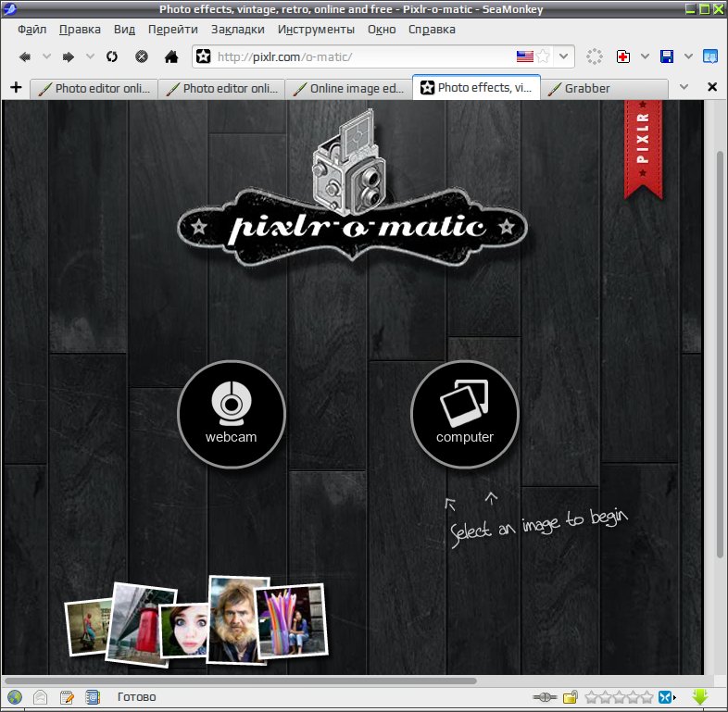The height and width of the screenshot is (712, 728).
Task: Open Mail via the status bar envelope icon
Action: coord(41,696)
